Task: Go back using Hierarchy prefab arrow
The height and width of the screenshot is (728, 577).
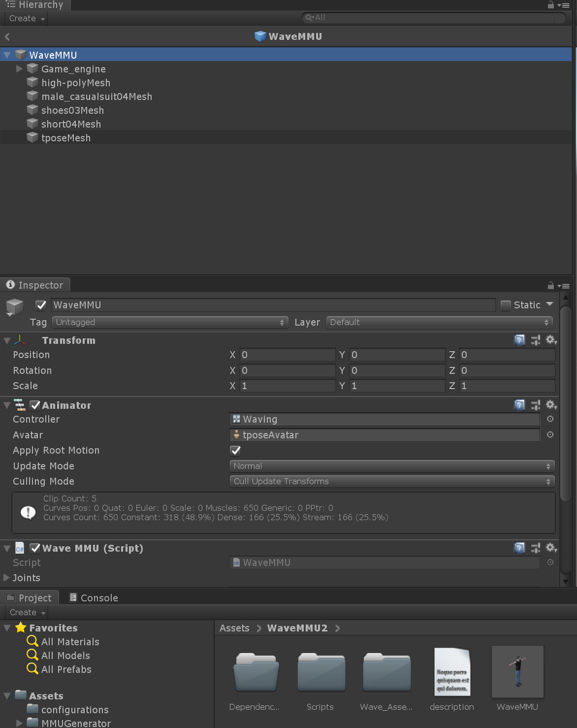Action: point(7,37)
